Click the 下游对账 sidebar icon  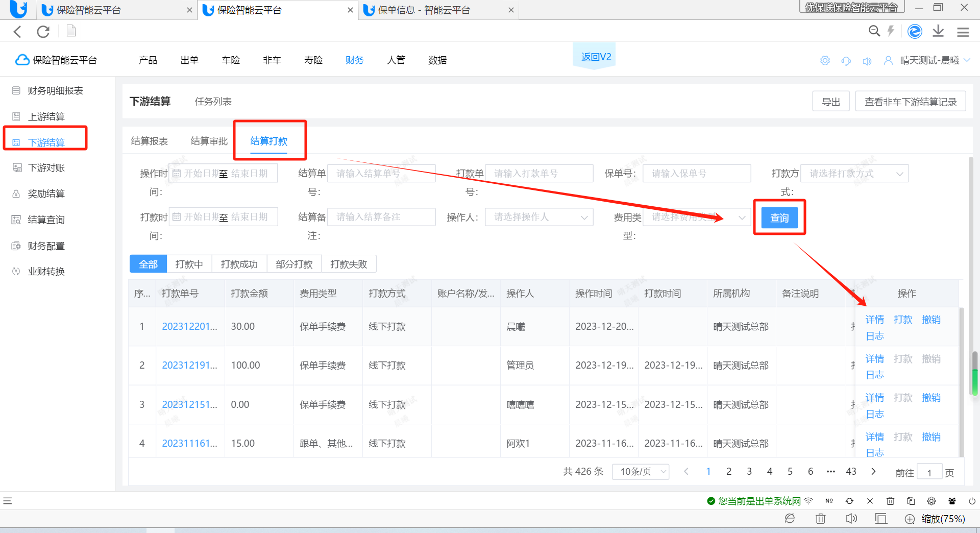coord(17,167)
